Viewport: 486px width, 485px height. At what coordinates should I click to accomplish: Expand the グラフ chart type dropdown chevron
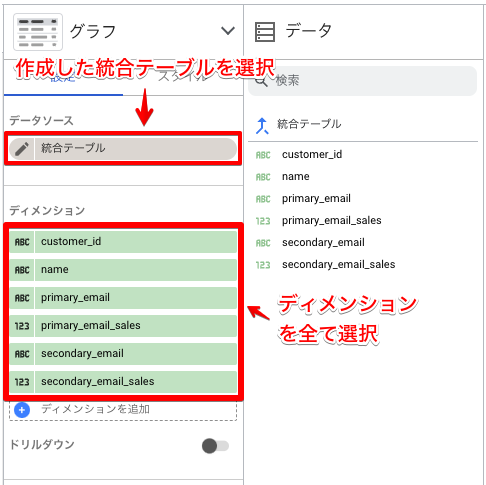(228, 31)
